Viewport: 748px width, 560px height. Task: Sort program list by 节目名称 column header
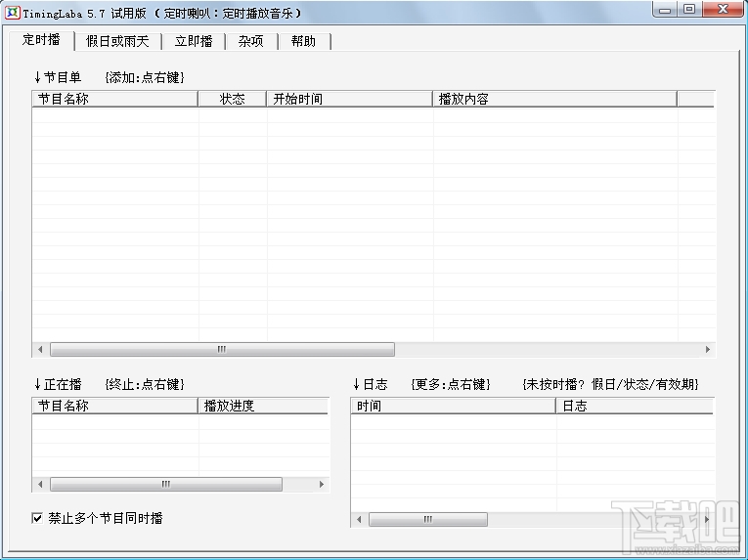coord(114,99)
